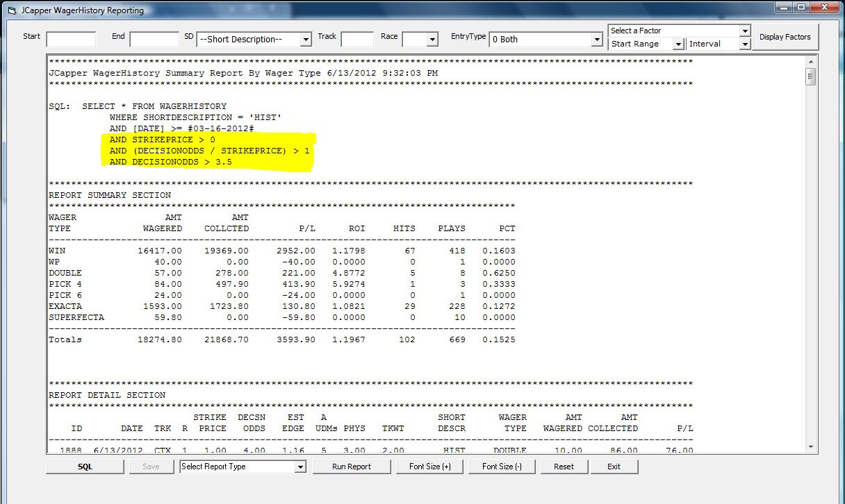
Task: Click the total ROI value 1.1967
Action: (x=349, y=339)
